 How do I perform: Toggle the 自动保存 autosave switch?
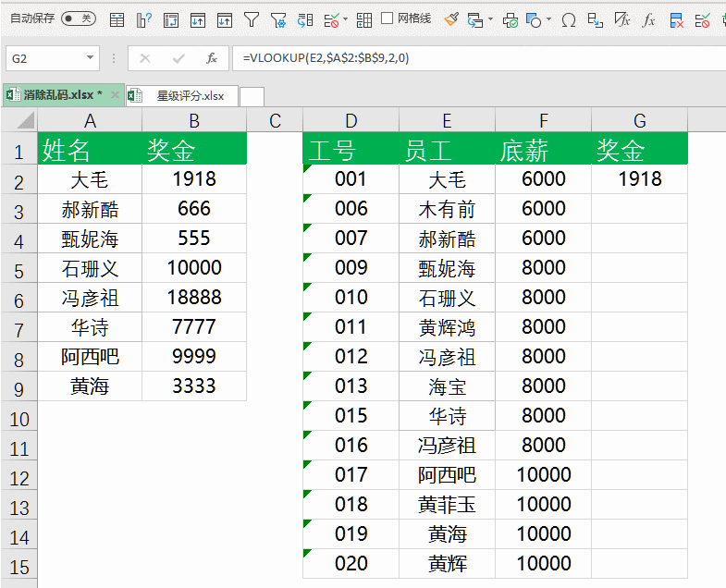pyautogui.click(x=79, y=18)
